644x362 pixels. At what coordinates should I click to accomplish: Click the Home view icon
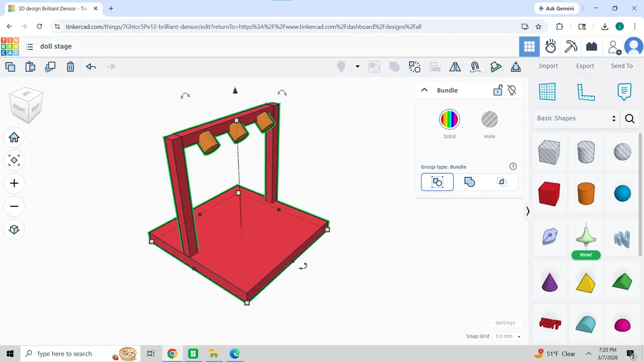point(13,137)
